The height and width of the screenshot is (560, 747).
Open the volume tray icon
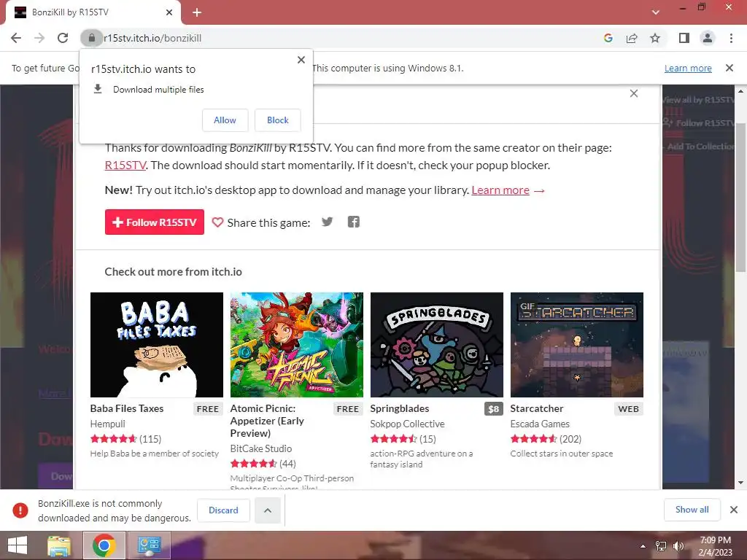(x=678, y=546)
